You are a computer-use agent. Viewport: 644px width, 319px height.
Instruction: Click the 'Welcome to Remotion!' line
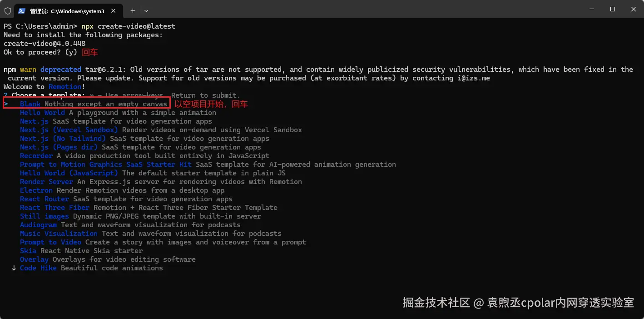pyautogui.click(x=45, y=87)
